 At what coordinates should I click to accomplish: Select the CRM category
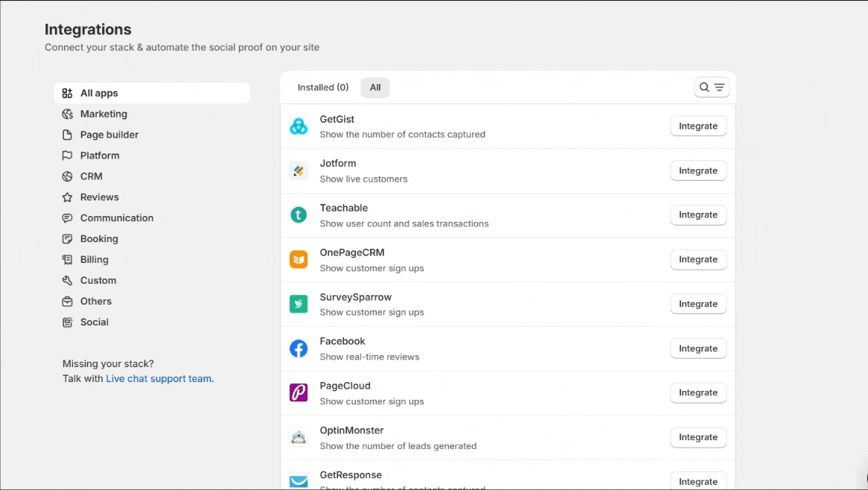click(92, 176)
